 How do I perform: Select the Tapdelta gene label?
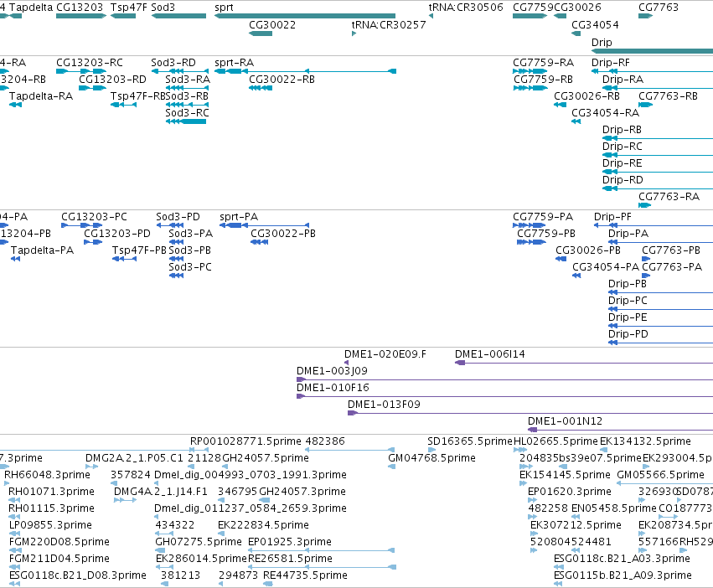pyautogui.click(x=31, y=8)
